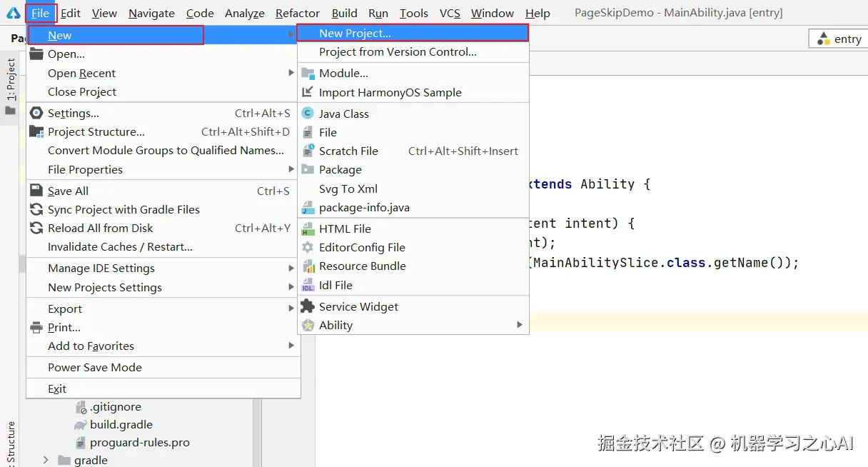The height and width of the screenshot is (467, 868).
Task: Expand File Properties submenu
Action: coord(291,169)
